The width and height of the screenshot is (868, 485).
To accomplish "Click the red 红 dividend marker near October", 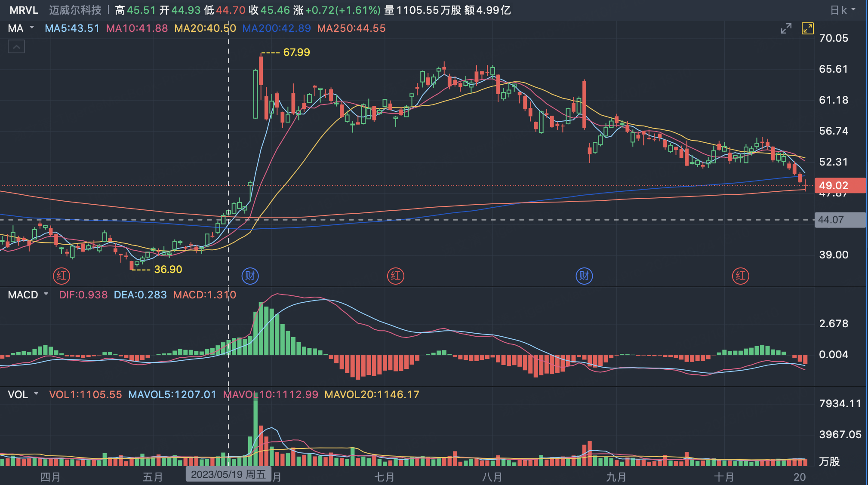I will point(740,276).
